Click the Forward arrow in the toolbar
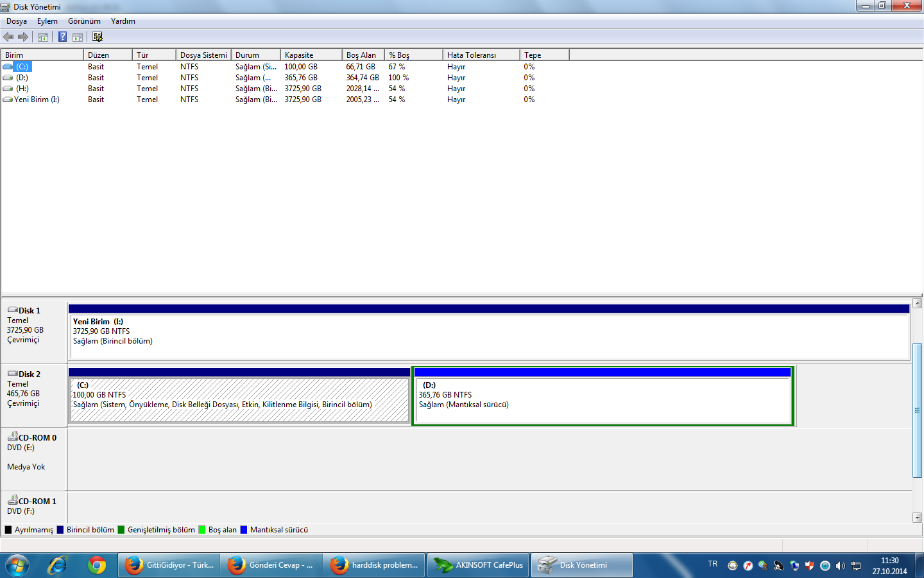 click(x=23, y=37)
